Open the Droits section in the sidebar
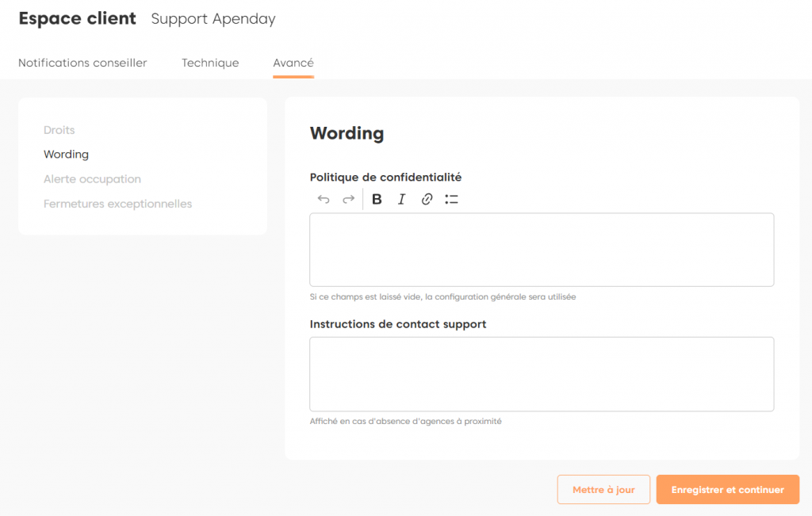The image size is (812, 516). coord(59,130)
